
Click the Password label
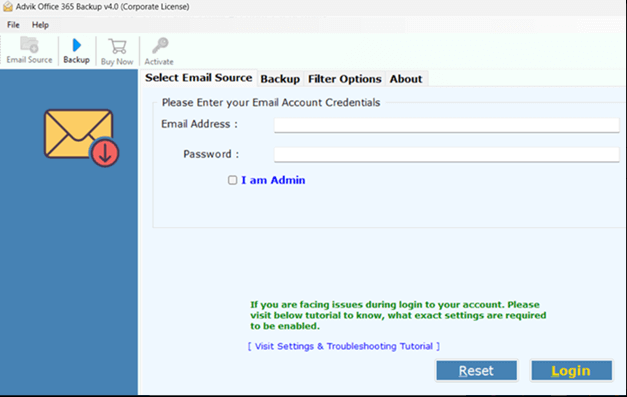(x=211, y=154)
